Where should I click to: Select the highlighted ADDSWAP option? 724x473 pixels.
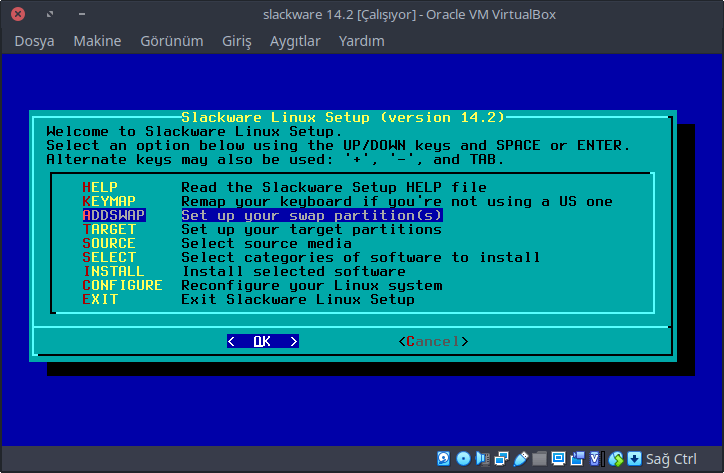coord(114,215)
